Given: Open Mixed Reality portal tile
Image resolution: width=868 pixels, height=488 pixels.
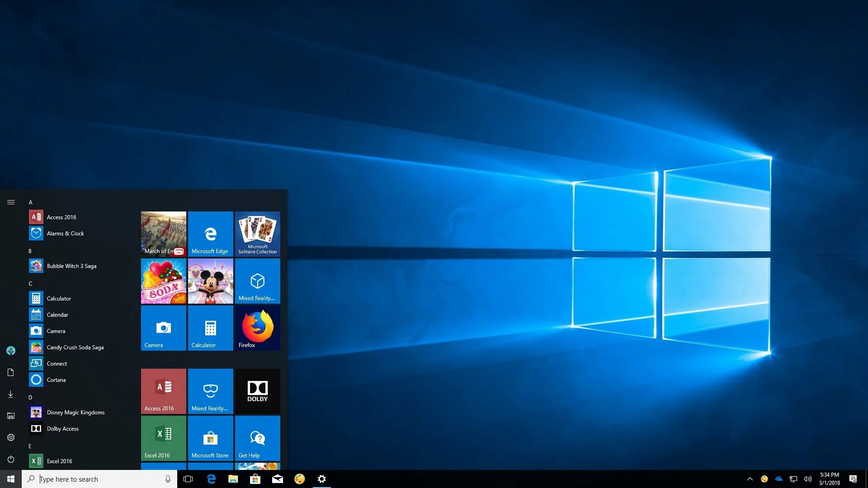Looking at the screenshot, I should point(257,281).
